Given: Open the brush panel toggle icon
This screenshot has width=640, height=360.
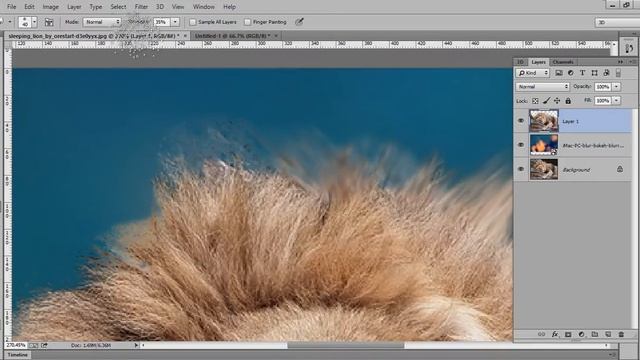Looking at the screenshot, I should point(49,22).
